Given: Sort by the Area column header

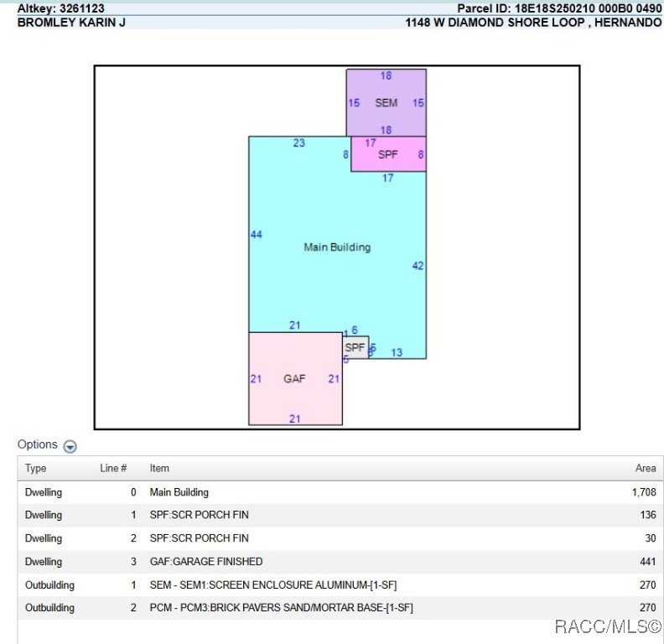Looking at the screenshot, I should point(646,468).
